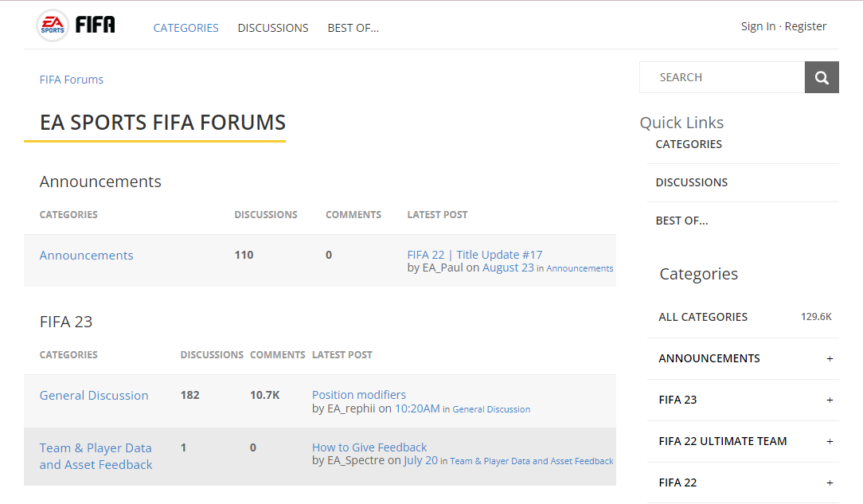Screen dimensions: 863x504
Task: Expand the FIFA 22 Ultimate Team category
Action: [830, 441]
